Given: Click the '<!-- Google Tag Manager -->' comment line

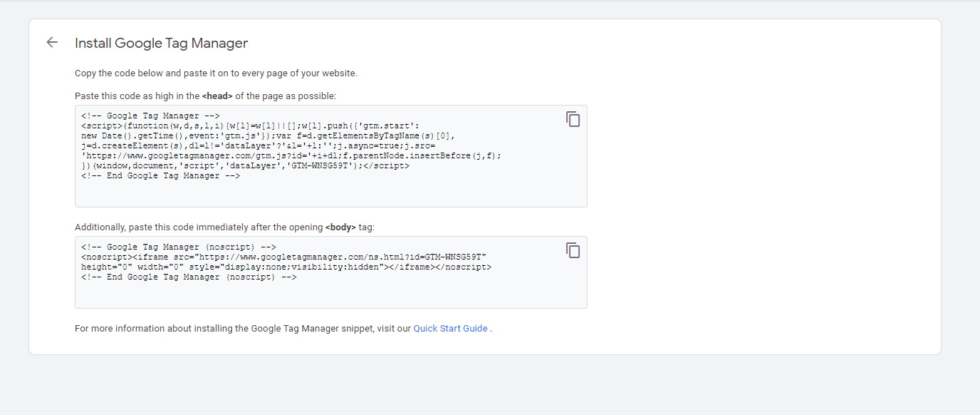Looking at the screenshot, I should [x=151, y=116].
